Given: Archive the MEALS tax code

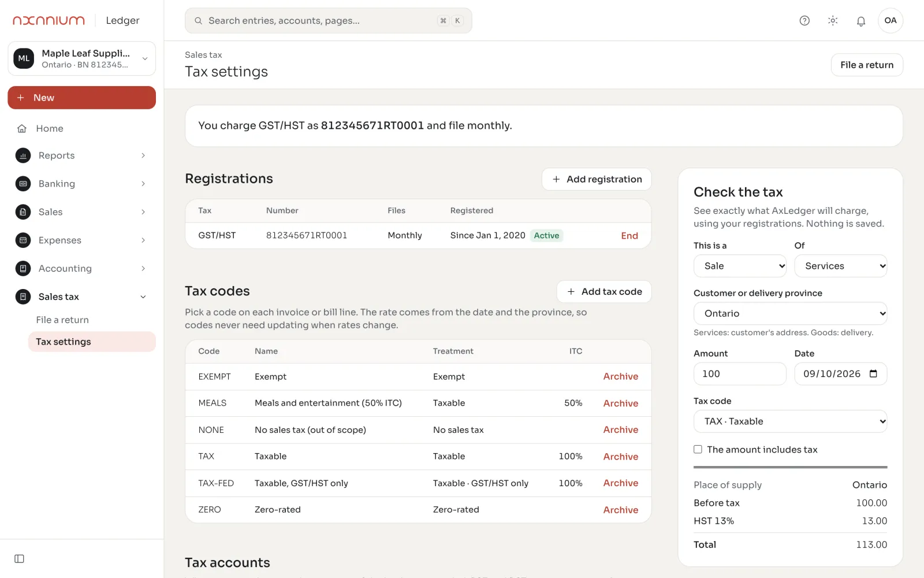Looking at the screenshot, I should click(621, 403).
